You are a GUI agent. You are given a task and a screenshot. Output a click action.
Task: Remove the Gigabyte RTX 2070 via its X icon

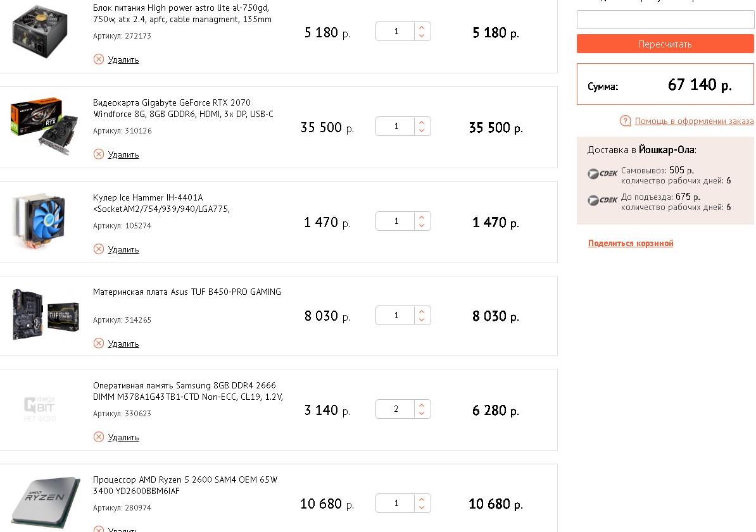[98, 154]
